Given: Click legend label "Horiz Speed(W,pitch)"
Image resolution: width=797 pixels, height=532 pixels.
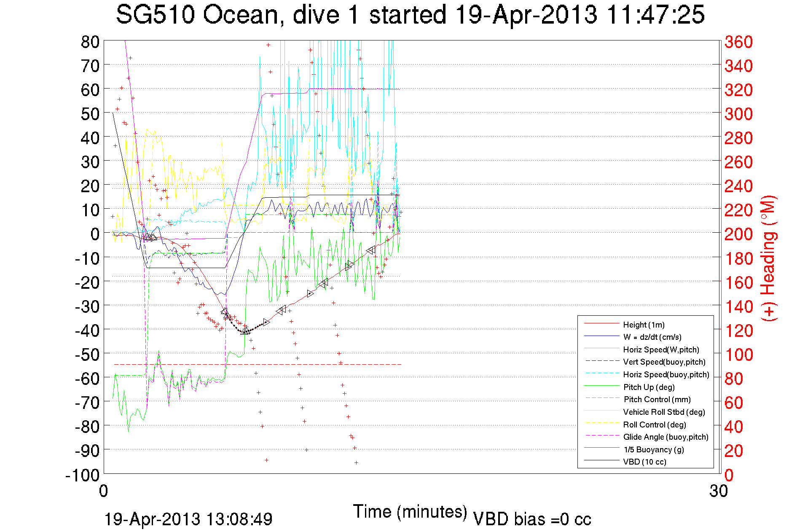Looking at the screenshot, I should 661,349.
